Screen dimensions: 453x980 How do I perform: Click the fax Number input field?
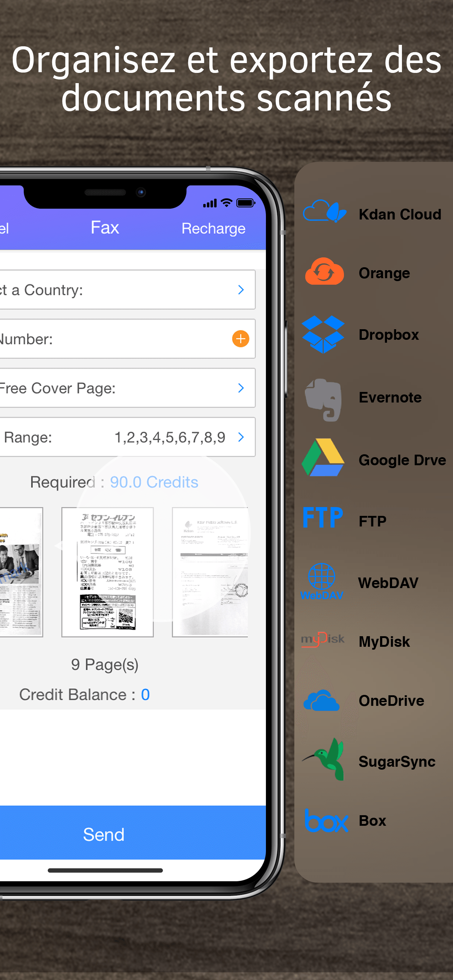[x=128, y=339]
